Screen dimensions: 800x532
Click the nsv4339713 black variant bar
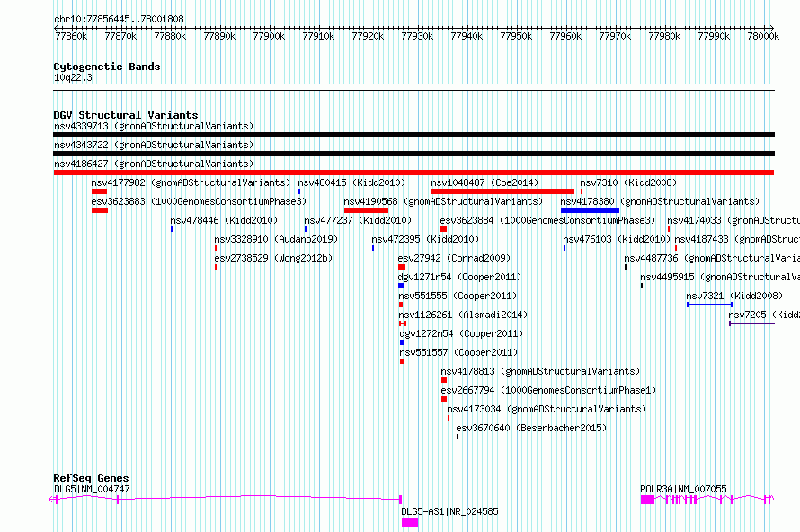[x=413, y=135]
